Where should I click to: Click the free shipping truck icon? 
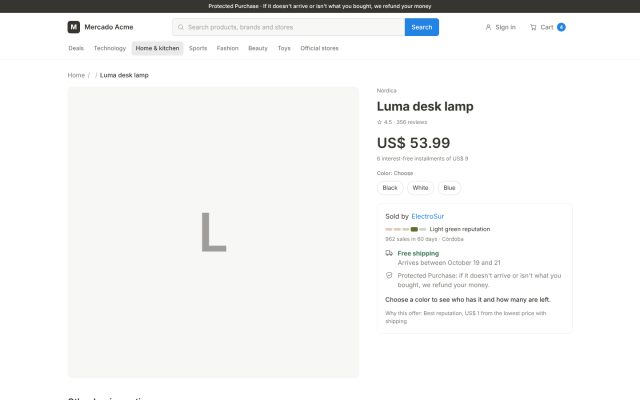coord(389,253)
